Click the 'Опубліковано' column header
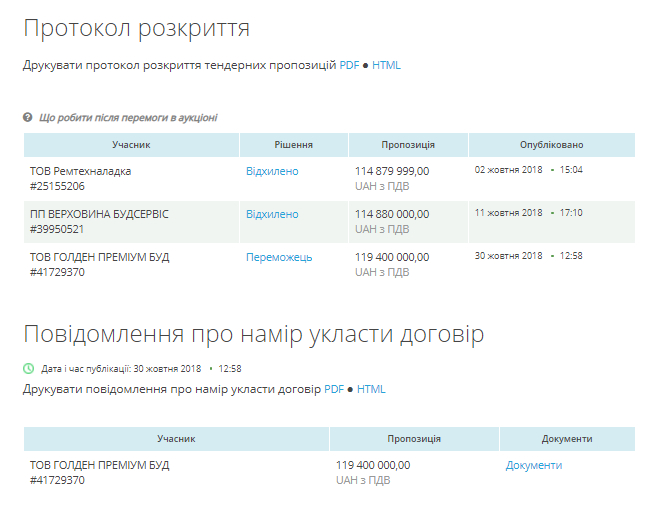The image size is (655, 524). tap(551, 145)
